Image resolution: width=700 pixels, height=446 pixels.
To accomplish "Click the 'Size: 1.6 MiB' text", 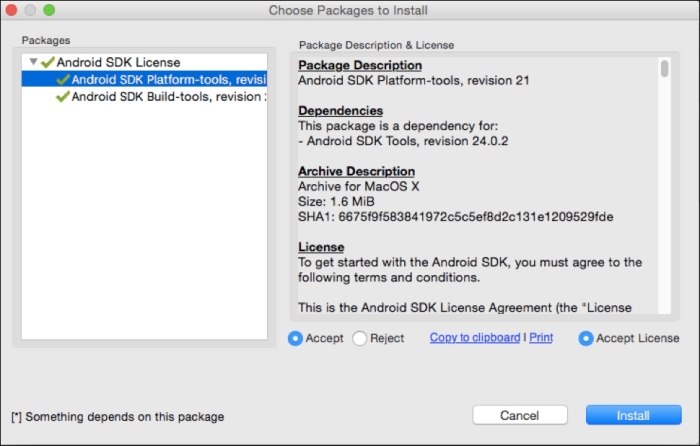I will [337, 201].
